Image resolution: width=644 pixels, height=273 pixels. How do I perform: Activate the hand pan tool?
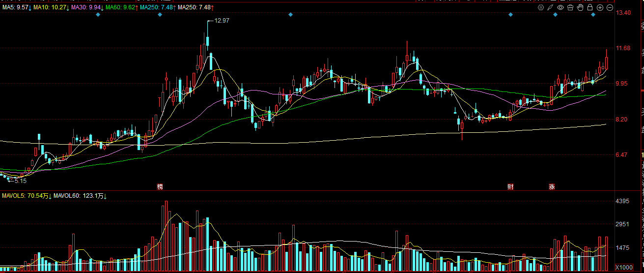[x=580, y=8]
